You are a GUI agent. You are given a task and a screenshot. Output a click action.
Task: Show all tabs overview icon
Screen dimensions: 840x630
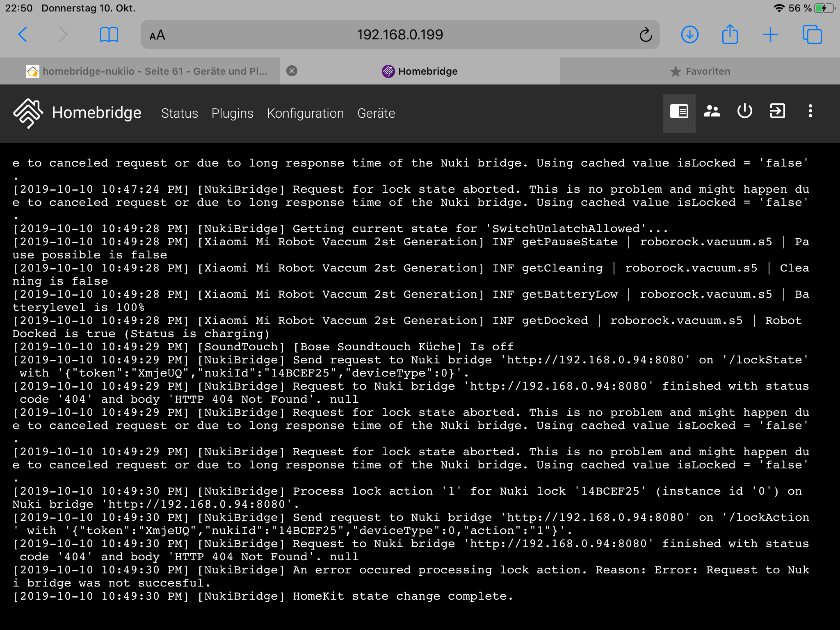pos(812,35)
